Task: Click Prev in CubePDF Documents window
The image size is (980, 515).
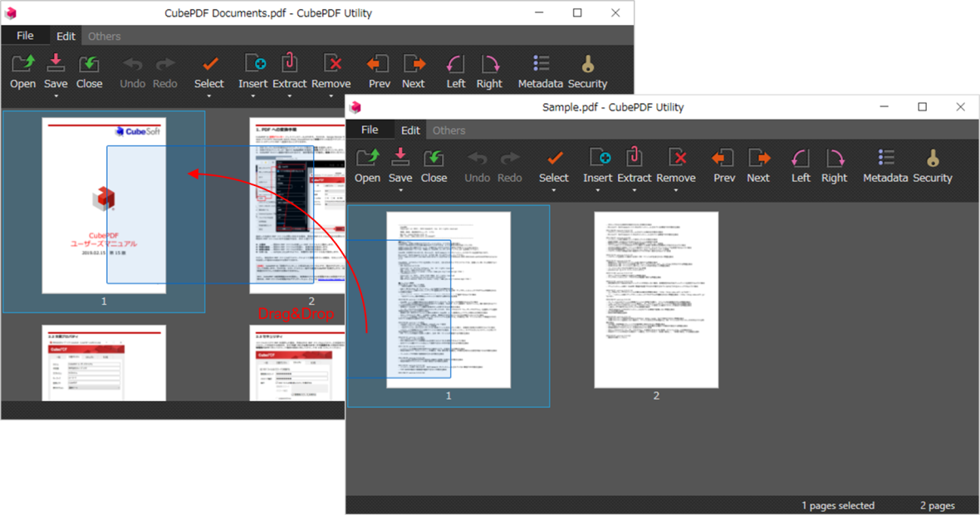Action: click(x=378, y=63)
